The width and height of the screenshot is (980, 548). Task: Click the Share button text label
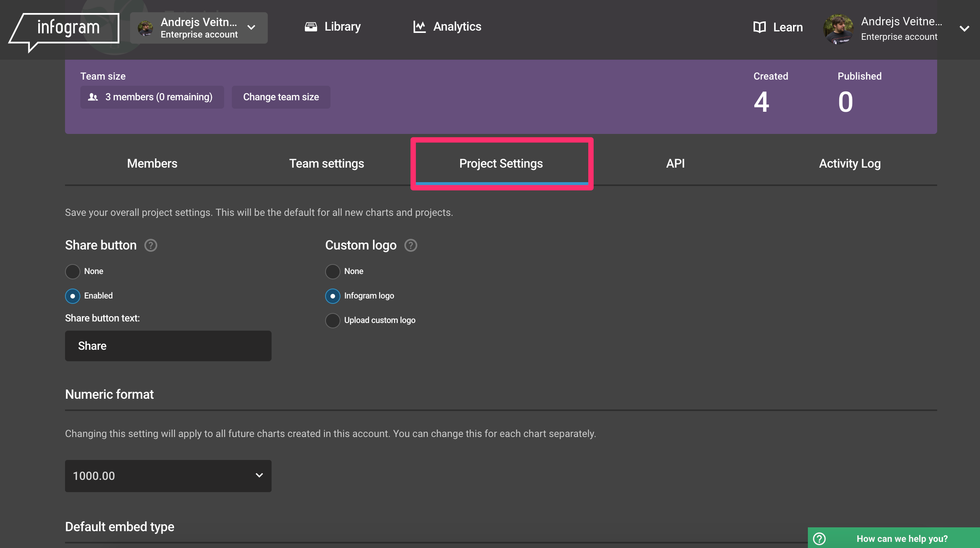point(103,318)
